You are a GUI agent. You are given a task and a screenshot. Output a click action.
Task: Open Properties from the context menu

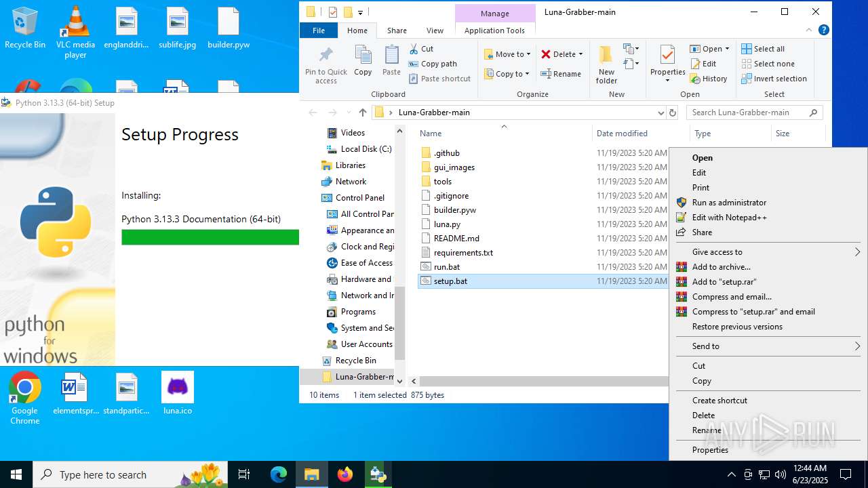pyautogui.click(x=710, y=450)
